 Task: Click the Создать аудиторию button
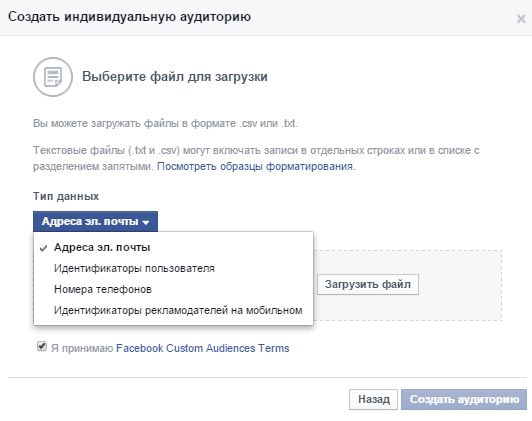[464, 399]
